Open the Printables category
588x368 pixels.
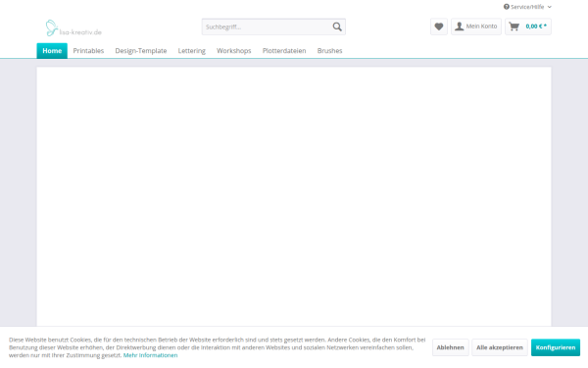(88, 51)
